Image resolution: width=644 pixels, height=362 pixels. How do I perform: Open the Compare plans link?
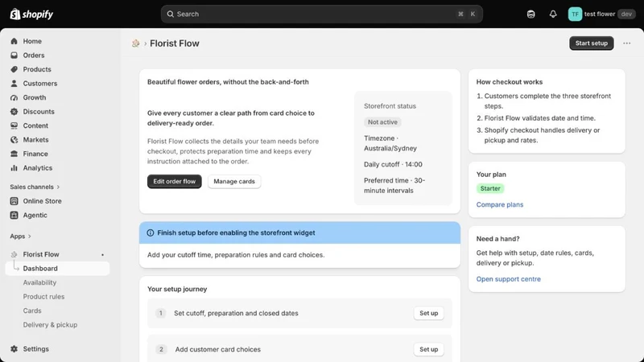click(x=499, y=204)
